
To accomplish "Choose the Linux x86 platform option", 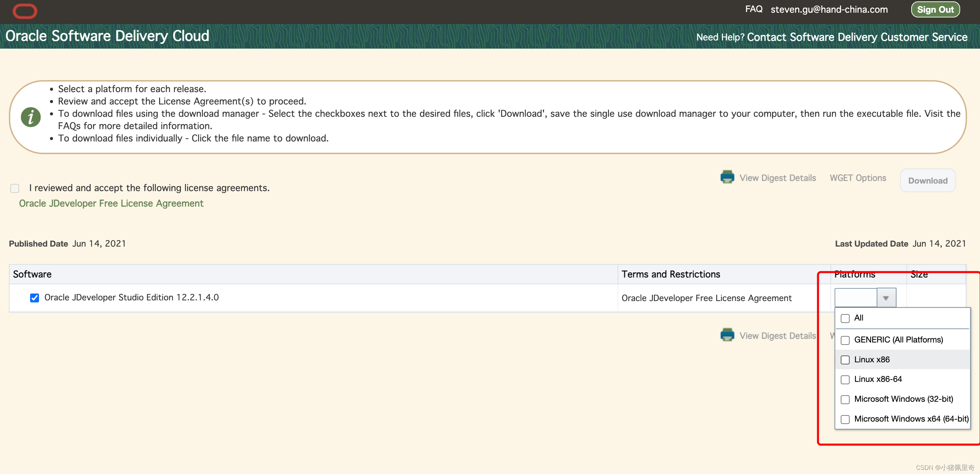I will click(x=845, y=360).
